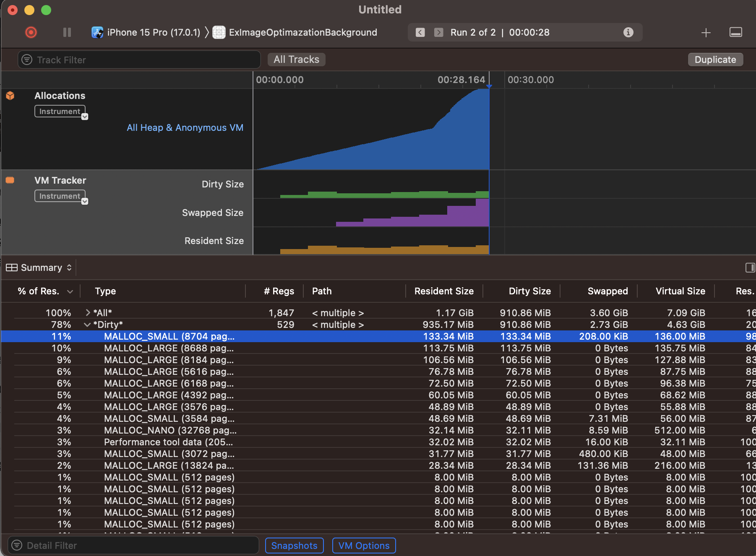The width and height of the screenshot is (756, 556).
Task: Focus the Track Filter field
Action: point(139,60)
